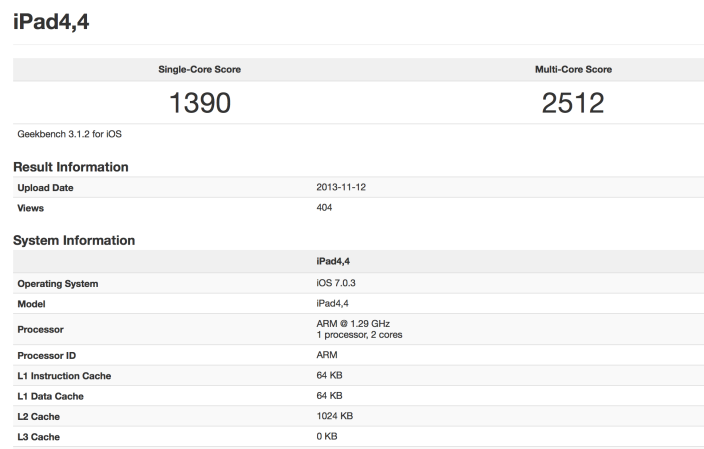Click the single-core score value 1390

[x=200, y=102]
